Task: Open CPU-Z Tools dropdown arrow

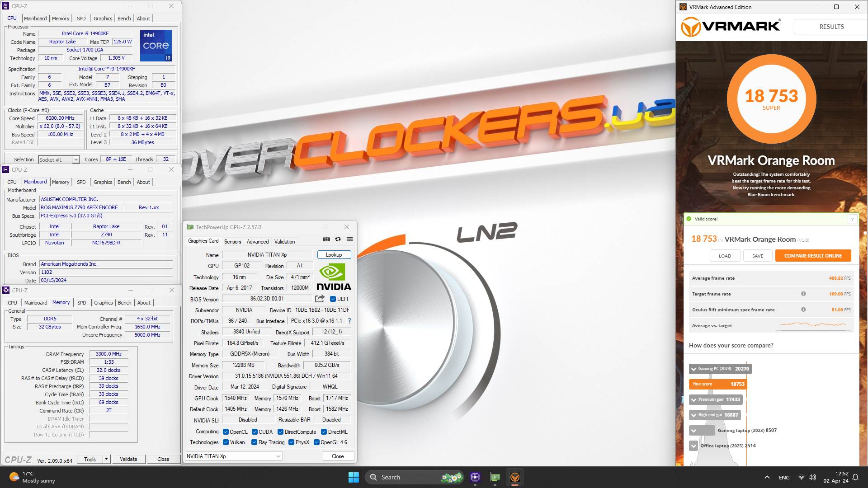Action: tap(107, 459)
